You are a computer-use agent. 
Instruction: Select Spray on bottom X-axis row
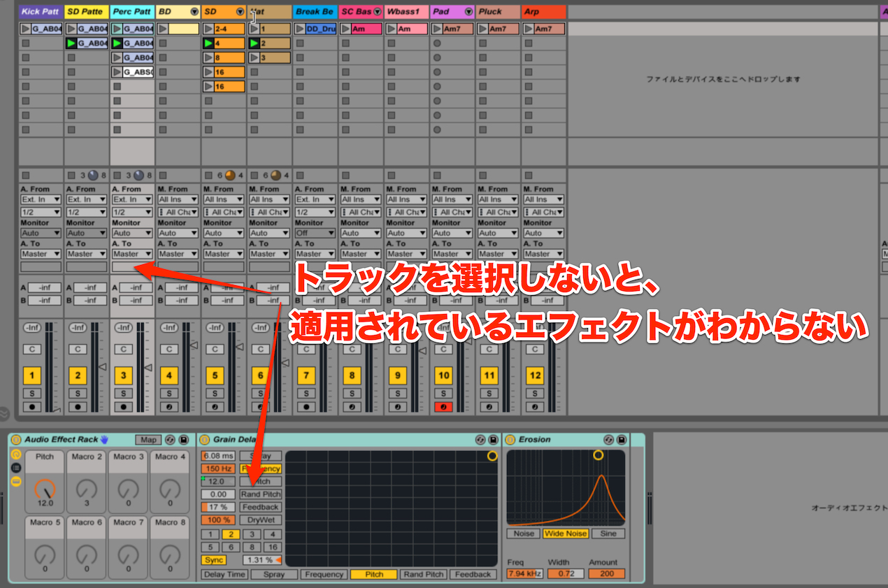click(274, 574)
